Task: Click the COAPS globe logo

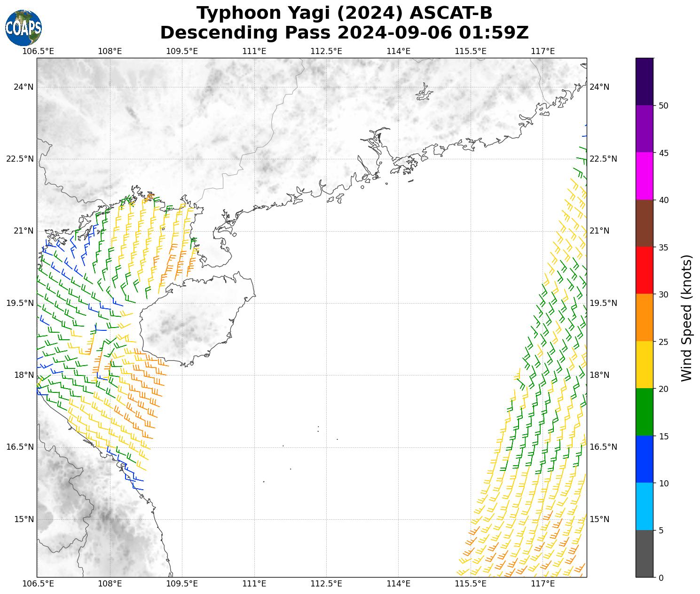Action: click(23, 28)
